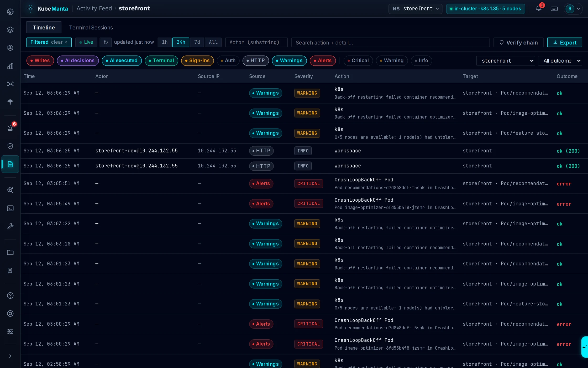Open the 03:05:51 AM CrashLoopBackOff Pod row

pyautogui.click(x=304, y=184)
